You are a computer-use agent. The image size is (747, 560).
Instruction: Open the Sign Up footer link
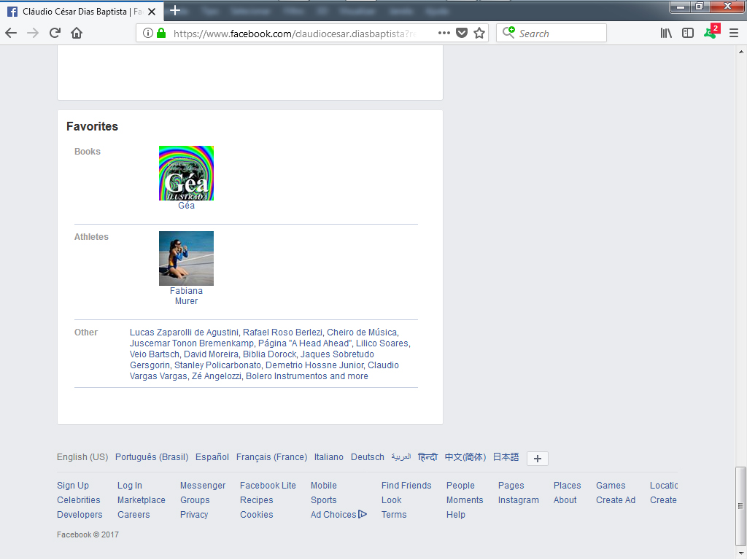[73, 486]
